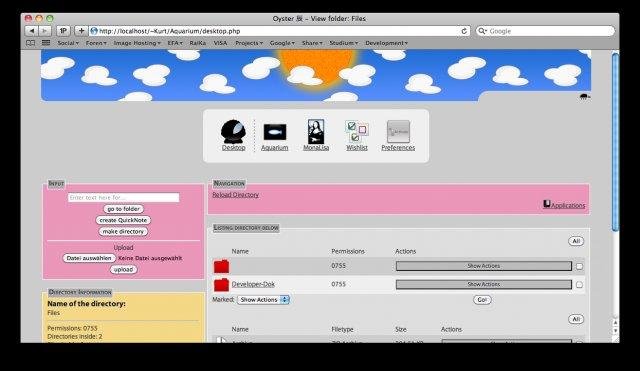This screenshot has width=640, height=371.
Task: Open the Development bookmarks dropdown
Action: tap(387, 43)
